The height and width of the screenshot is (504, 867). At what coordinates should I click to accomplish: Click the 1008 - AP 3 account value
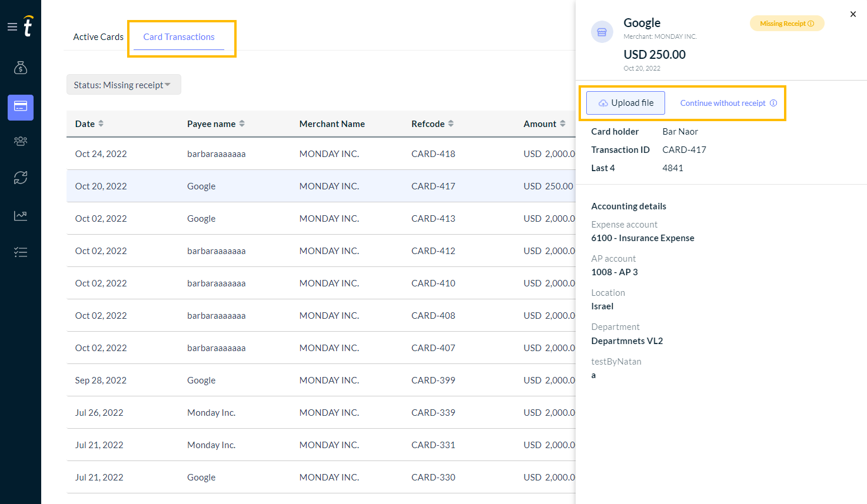tap(614, 272)
